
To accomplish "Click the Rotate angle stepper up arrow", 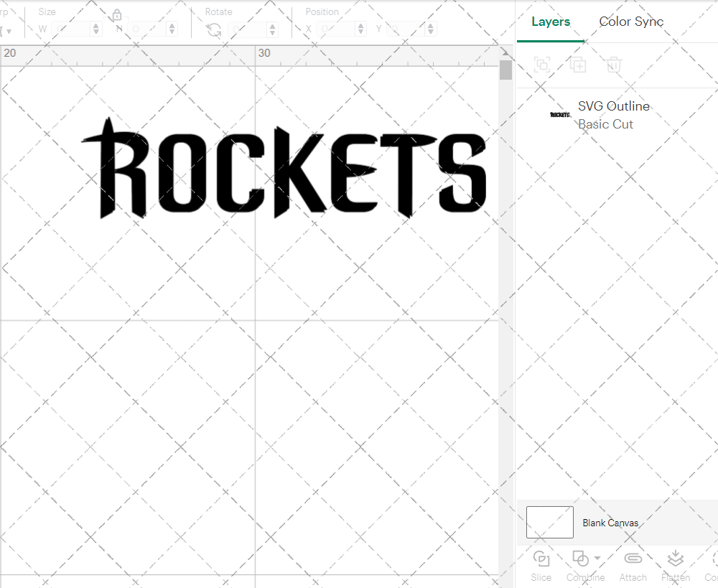I will [x=271, y=25].
